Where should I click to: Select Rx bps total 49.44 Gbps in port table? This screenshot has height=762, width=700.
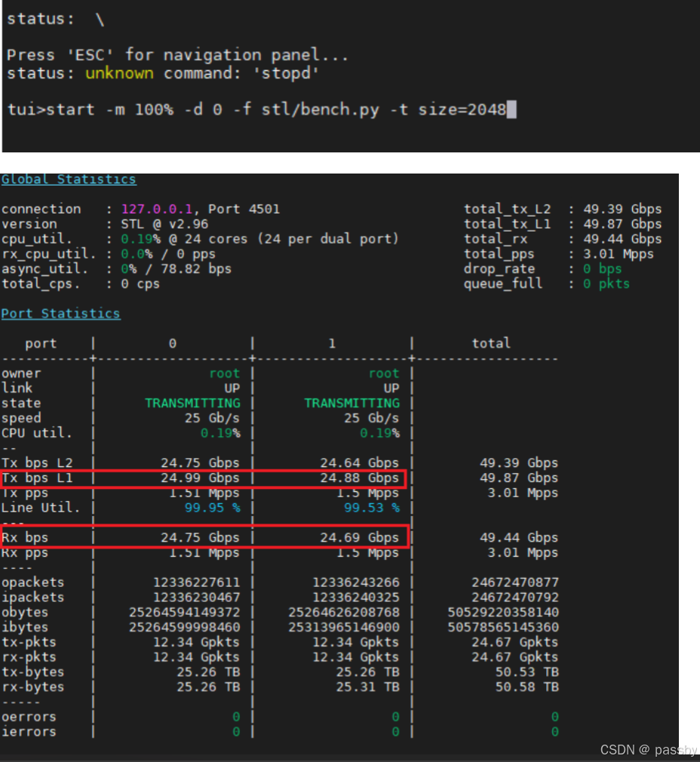(x=519, y=538)
